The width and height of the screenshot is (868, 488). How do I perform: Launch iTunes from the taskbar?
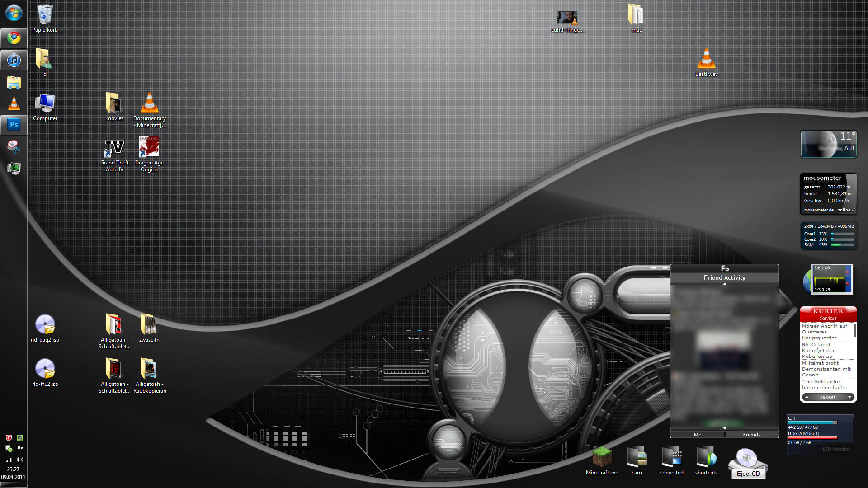14,60
